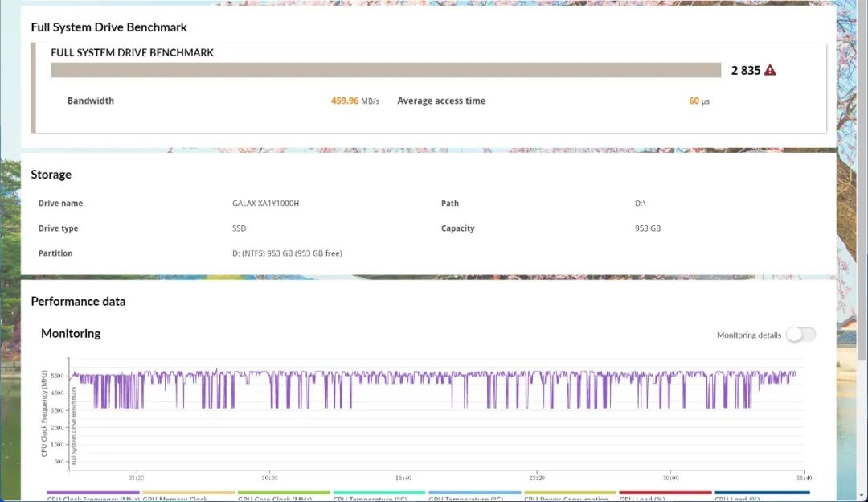Click the benchmark score bar
868x502 pixels.
(386, 70)
